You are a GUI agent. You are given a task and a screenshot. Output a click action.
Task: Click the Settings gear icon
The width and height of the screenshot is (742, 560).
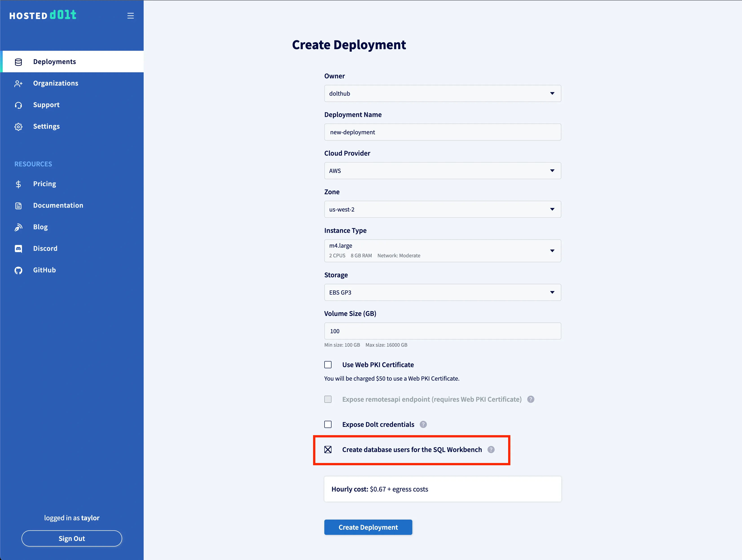tap(18, 127)
